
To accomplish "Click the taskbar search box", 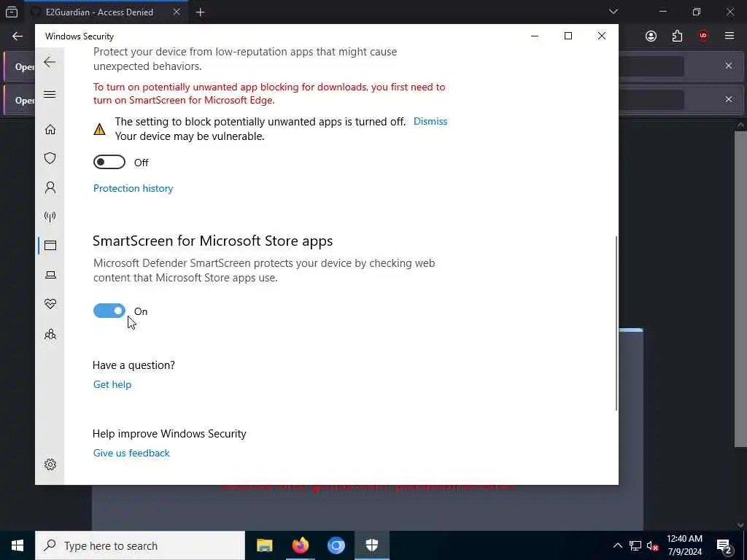I will (140, 545).
